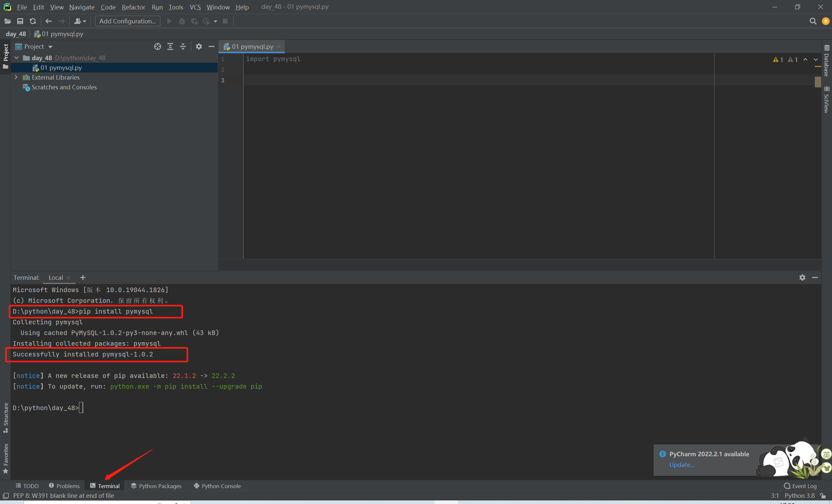The height and width of the screenshot is (504, 832).
Task: Click the Back navigation arrow
Action: tap(49, 21)
